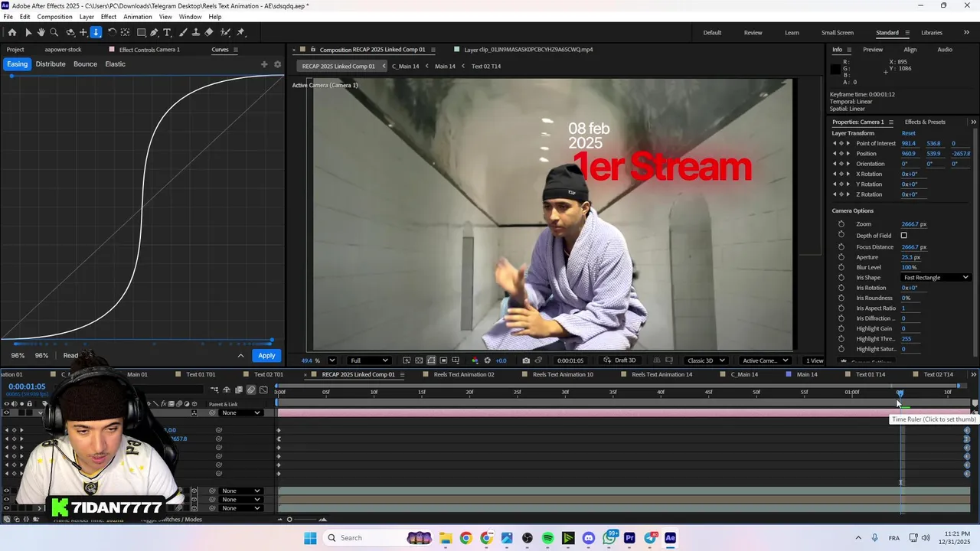This screenshot has height=551, width=980.
Task: Open the Classic 3D renderer dropdown
Action: (706, 360)
